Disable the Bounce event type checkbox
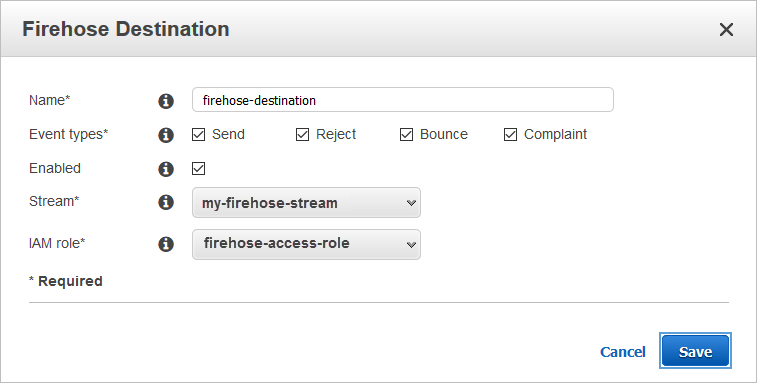The height and width of the screenshot is (383, 757). [407, 134]
